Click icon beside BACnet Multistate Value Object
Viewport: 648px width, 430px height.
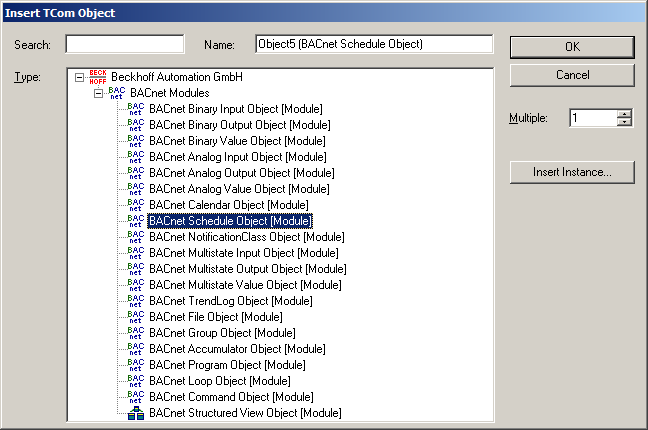click(136, 285)
